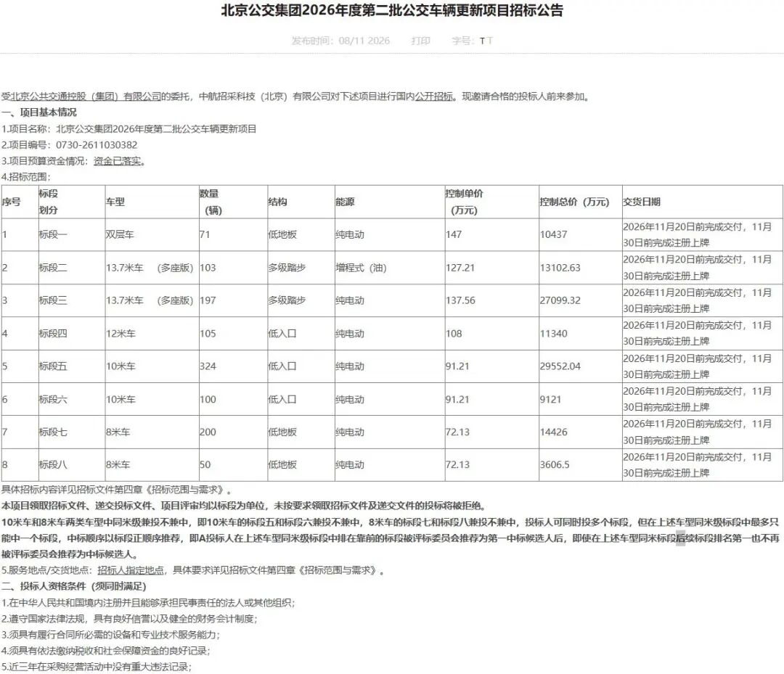Select the larger T font size option
This screenshot has width=784, height=674.
click(490, 41)
